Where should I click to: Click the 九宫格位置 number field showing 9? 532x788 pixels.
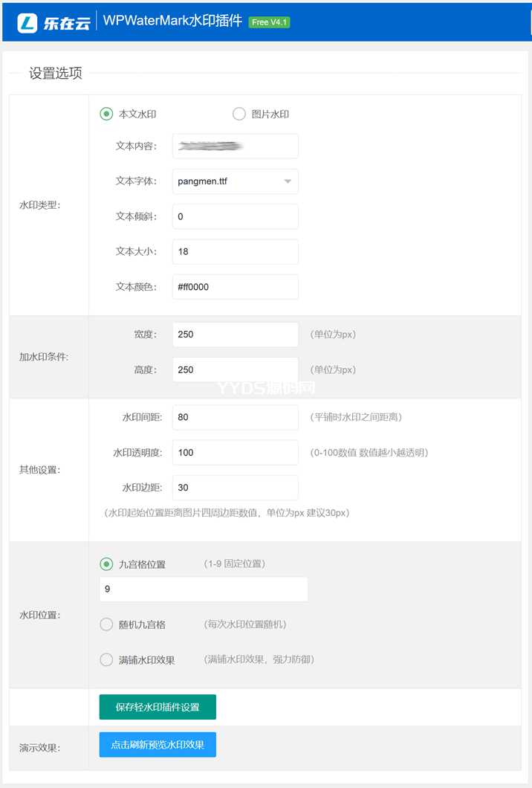click(204, 589)
